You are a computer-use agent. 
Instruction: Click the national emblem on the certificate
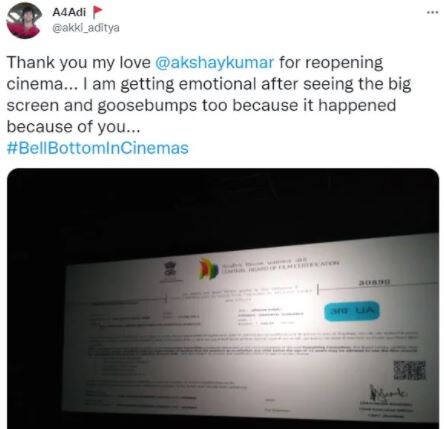point(171,271)
